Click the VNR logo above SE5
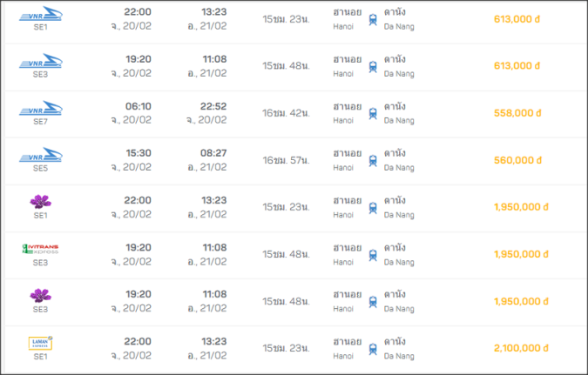Viewport: 588px width, 375px height. pyautogui.click(x=41, y=155)
